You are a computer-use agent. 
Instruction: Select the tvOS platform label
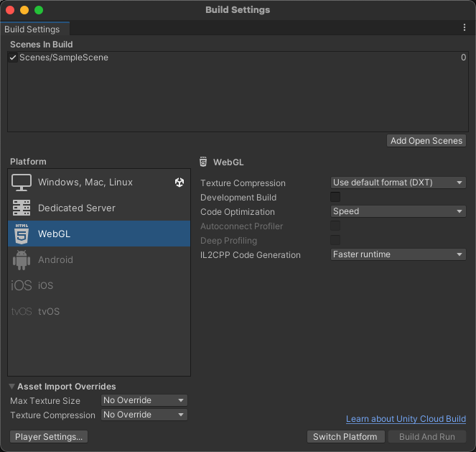tap(49, 311)
